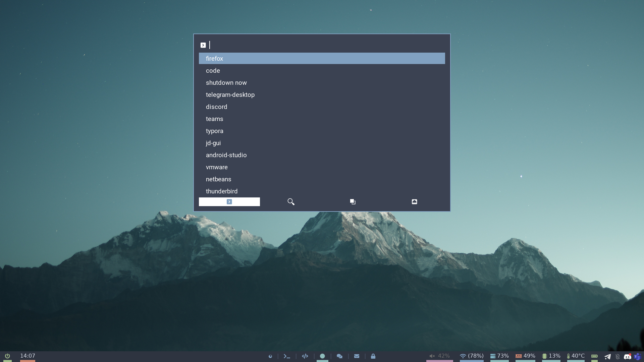Screen dimensions: 644x362
Task: Open the mail workspace icon
Action: pyautogui.click(x=357, y=356)
